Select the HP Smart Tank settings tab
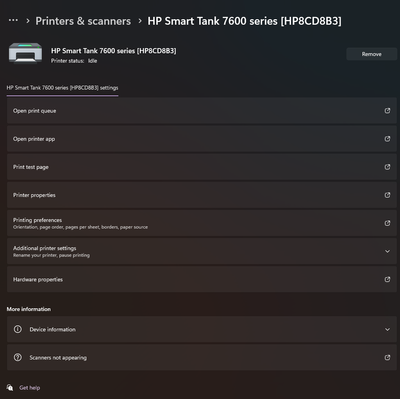This screenshot has height=399, width=400. click(62, 88)
